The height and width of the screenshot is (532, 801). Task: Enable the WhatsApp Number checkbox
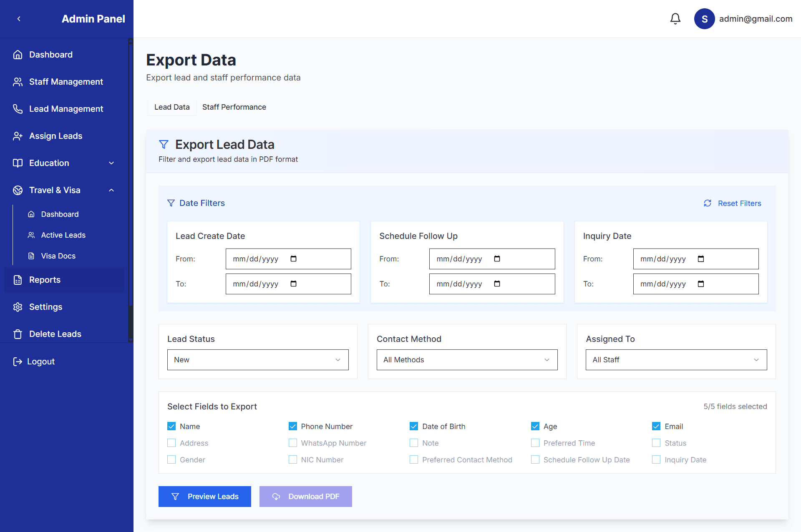[x=293, y=443]
